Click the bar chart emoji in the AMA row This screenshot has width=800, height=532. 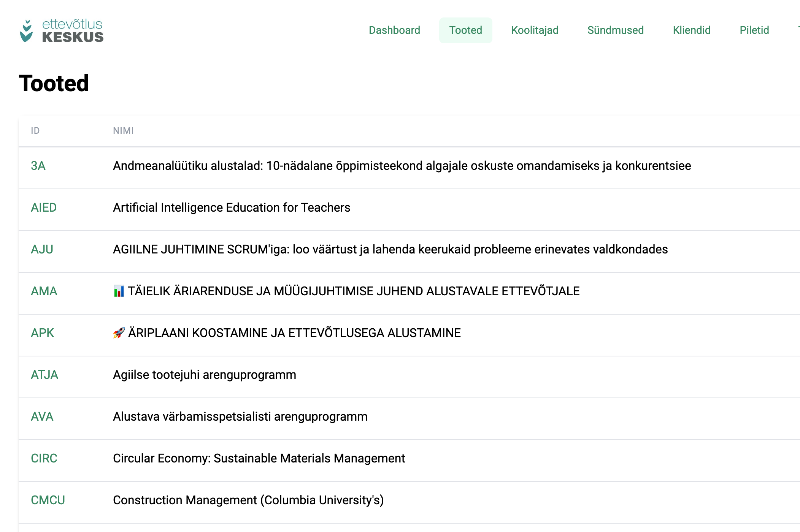point(119,291)
